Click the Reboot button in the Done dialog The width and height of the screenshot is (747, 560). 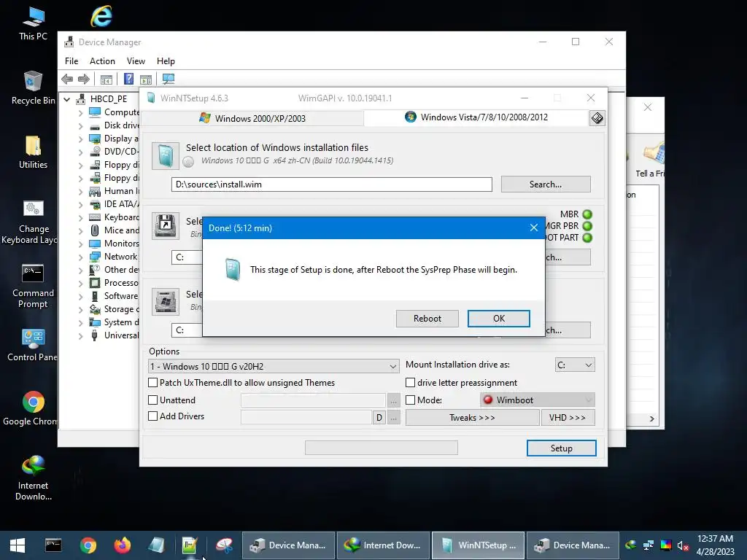[427, 319]
